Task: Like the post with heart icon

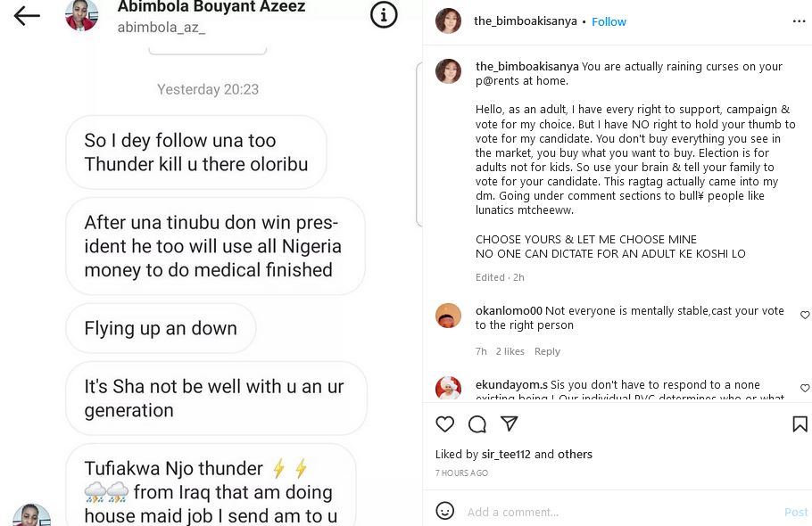Action: tap(445, 424)
